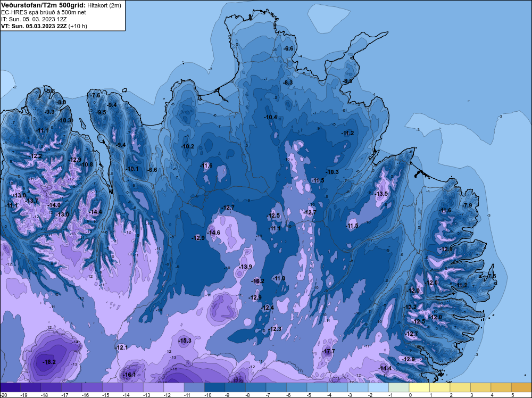The width and height of the screenshot is (532, 398).
Task: Click the -8.5 temperature value on the map
Action: pos(348,81)
